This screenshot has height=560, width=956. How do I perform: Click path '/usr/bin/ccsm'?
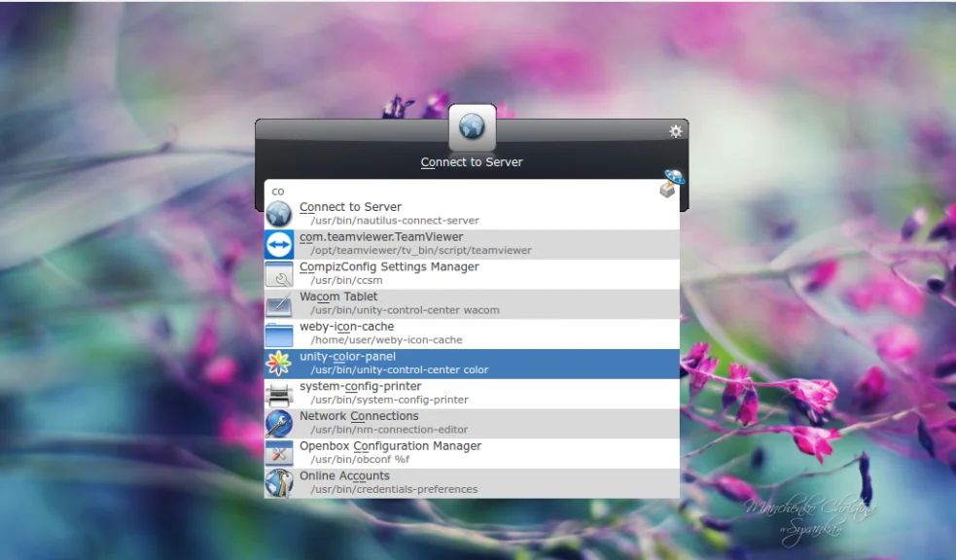pyautogui.click(x=347, y=280)
